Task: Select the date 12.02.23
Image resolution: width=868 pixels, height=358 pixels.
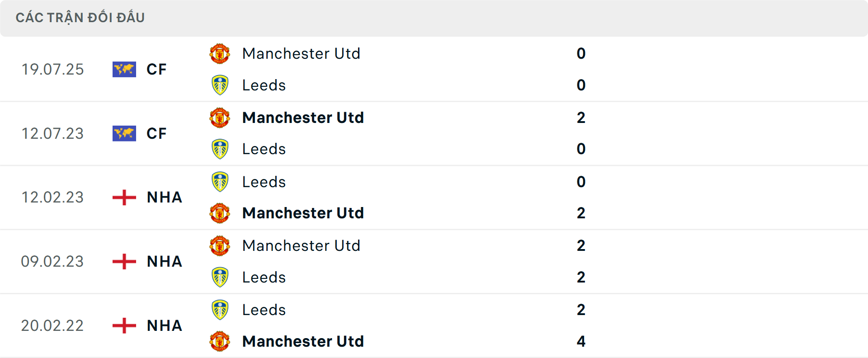Action: (52, 198)
